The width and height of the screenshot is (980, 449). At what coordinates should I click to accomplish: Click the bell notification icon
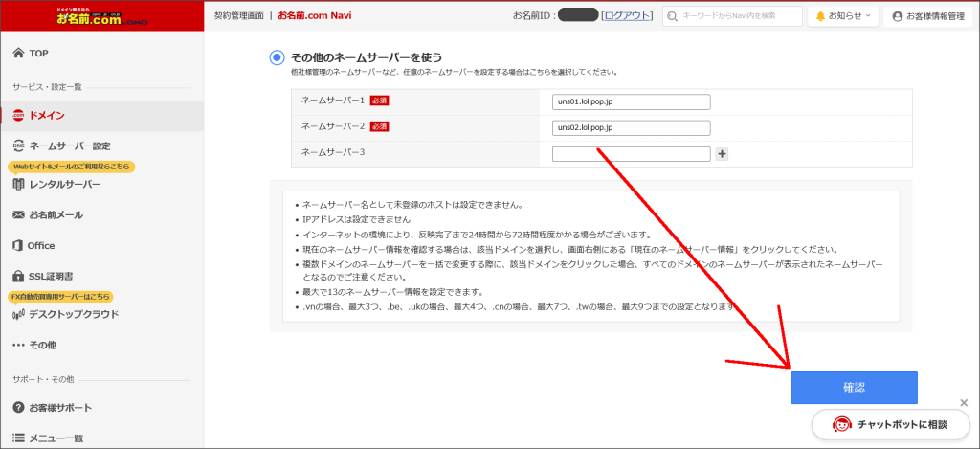coord(820,15)
